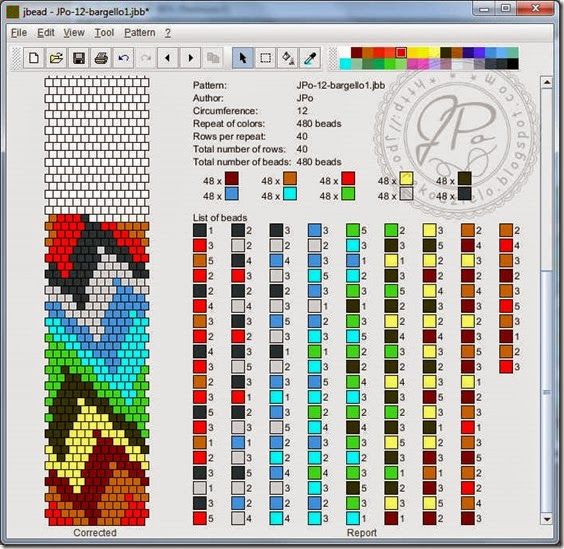Viewport: 564px width, 549px height.
Task: Open the Pattern menu
Action: point(140,33)
